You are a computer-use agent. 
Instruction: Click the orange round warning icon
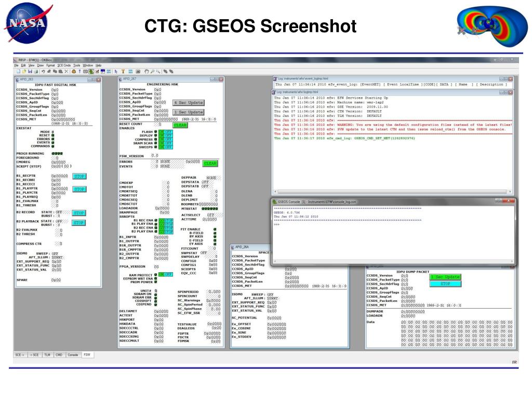(x=74, y=72)
